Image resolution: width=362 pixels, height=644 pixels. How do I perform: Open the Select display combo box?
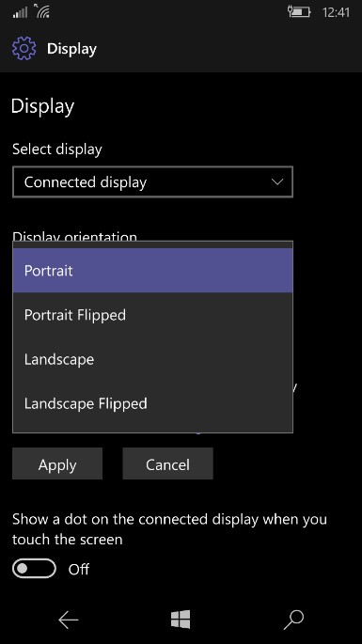point(152,182)
